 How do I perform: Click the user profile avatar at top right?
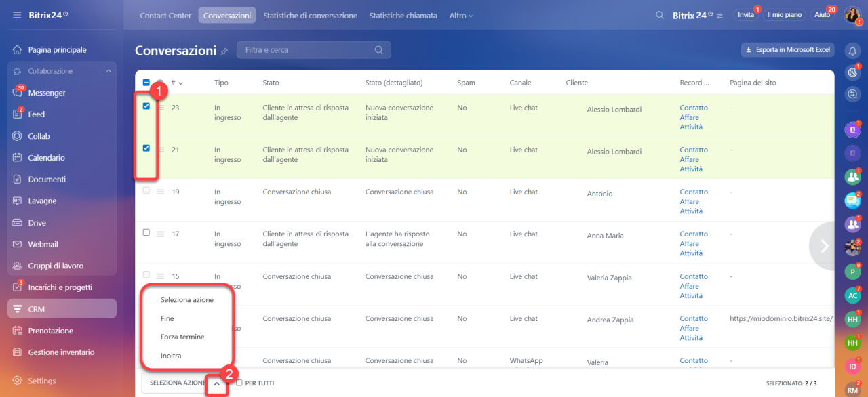click(852, 15)
